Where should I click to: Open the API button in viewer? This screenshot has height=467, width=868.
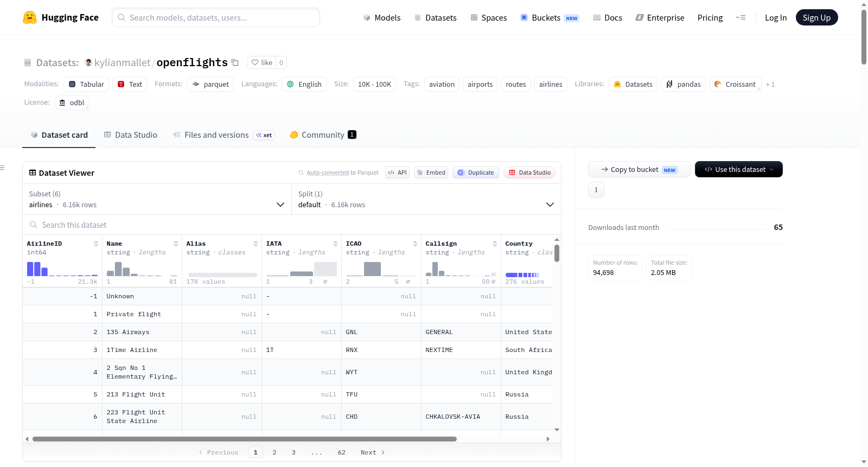point(397,172)
